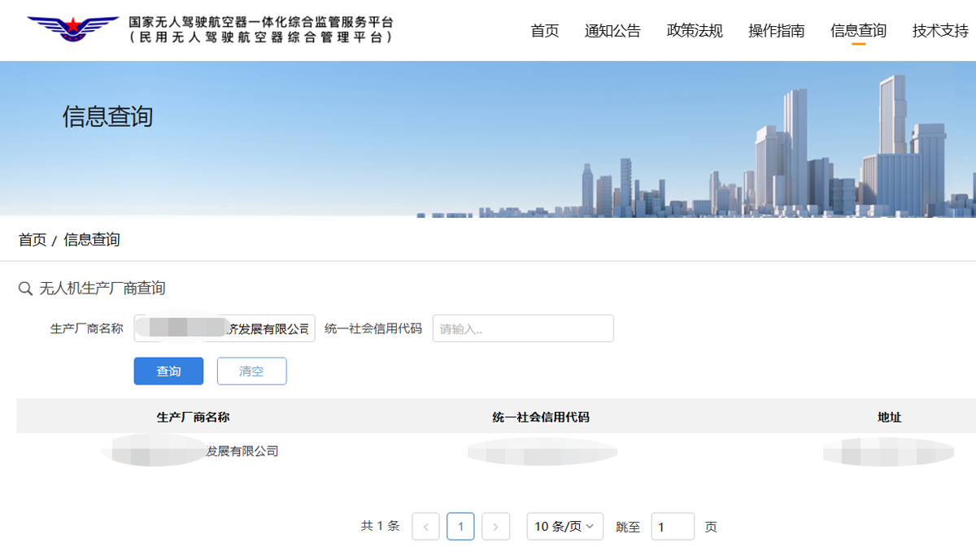Image resolution: width=976 pixels, height=560 pixels.
Task: Switch to the 通知公告 tab
Action: tap(612, 31)
